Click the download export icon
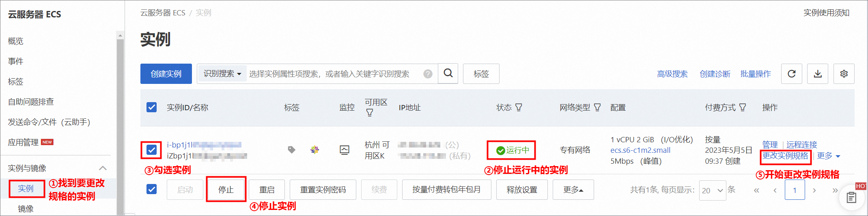 pyautogui.click(x=818, y=74)
